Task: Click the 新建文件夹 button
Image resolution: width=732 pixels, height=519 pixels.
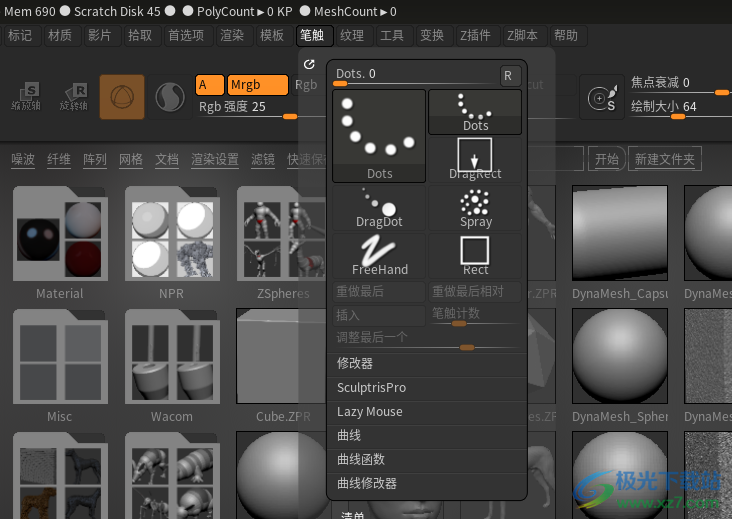Action: pos(664,159)
